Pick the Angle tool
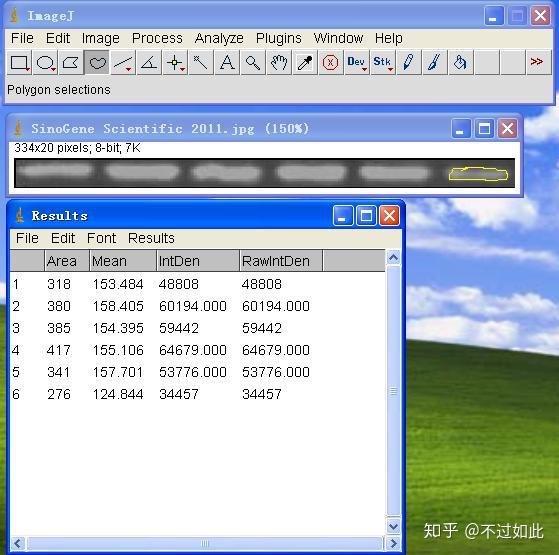Image resolution: width=559 pixels, height=555 pixels. click(x=149, y=63)
